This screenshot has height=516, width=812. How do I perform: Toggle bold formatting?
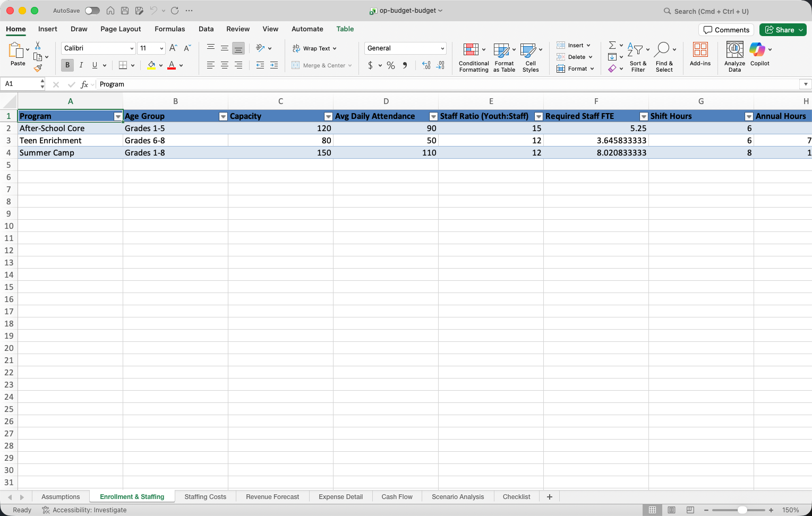click(x=67, y=65)
